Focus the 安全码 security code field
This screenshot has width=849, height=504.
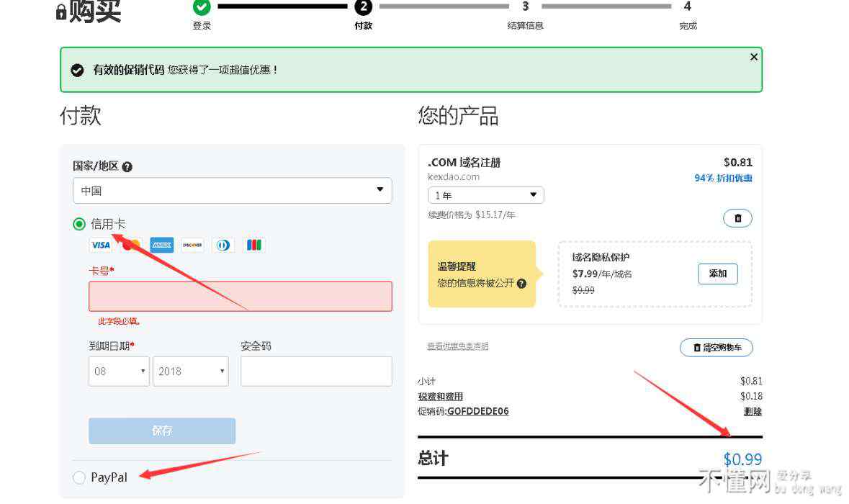coord(316,372)
